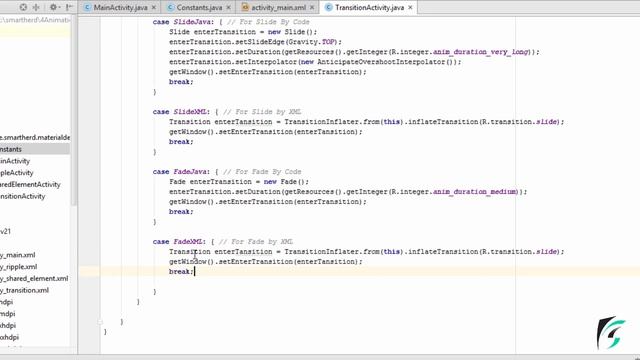Click the 'break;' line under SlideJava

pyautogui.click(x=181, y=82)
